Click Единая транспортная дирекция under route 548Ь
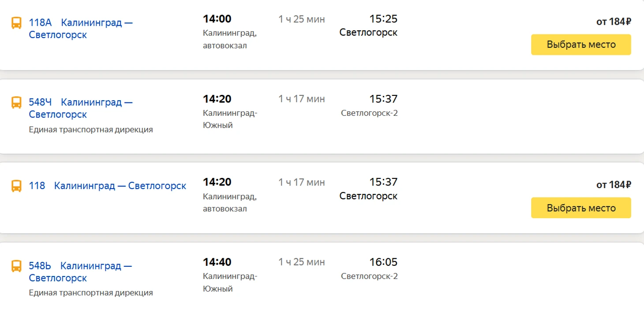Screen dimensions: 644x314 click(91, 293)
